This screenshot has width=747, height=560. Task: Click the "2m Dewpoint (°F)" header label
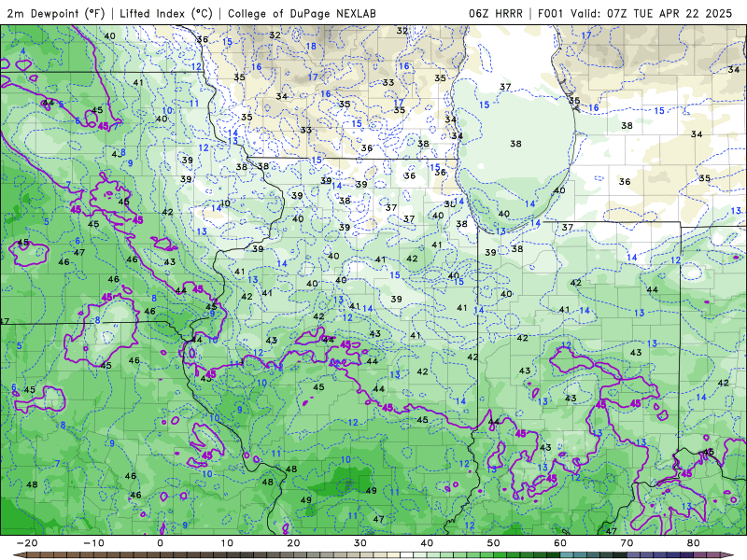coord(56,13)
